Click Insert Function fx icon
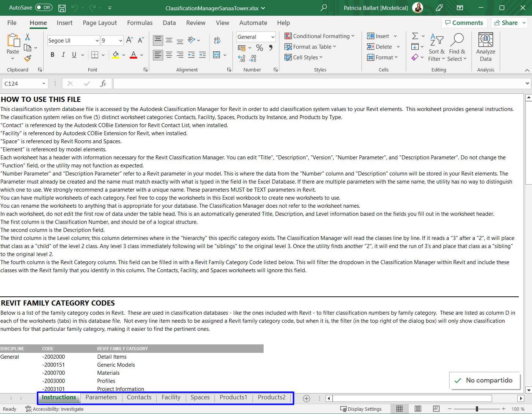Viewport: 532px width, 414px height. (103, 84)
